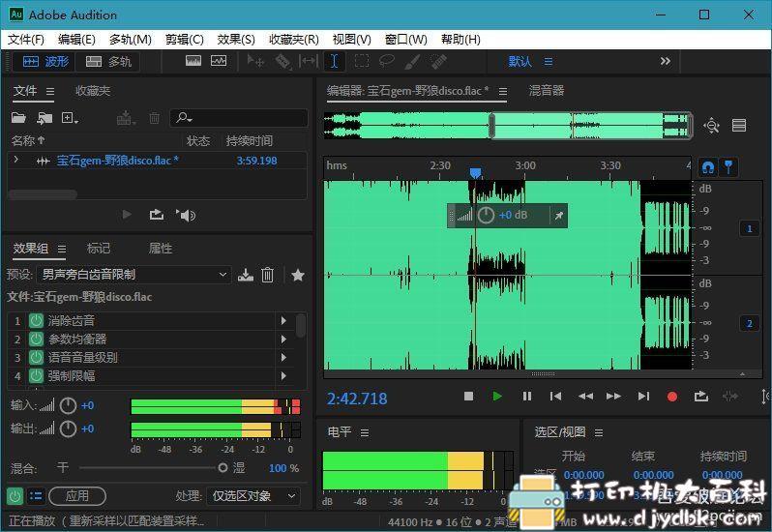Open the 文件(F) menu
Viewport: 772px width, 532px height.
click(x=26, y=40)
